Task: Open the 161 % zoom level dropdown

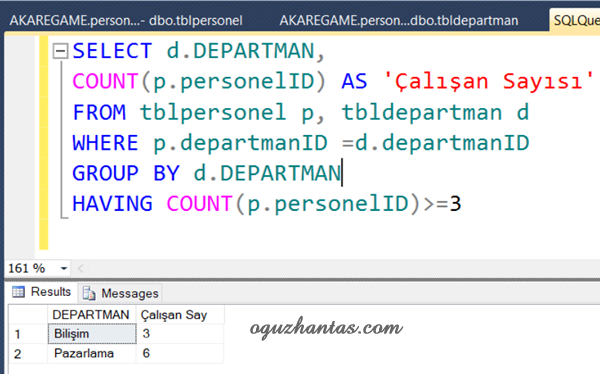Action: point(64,268)
